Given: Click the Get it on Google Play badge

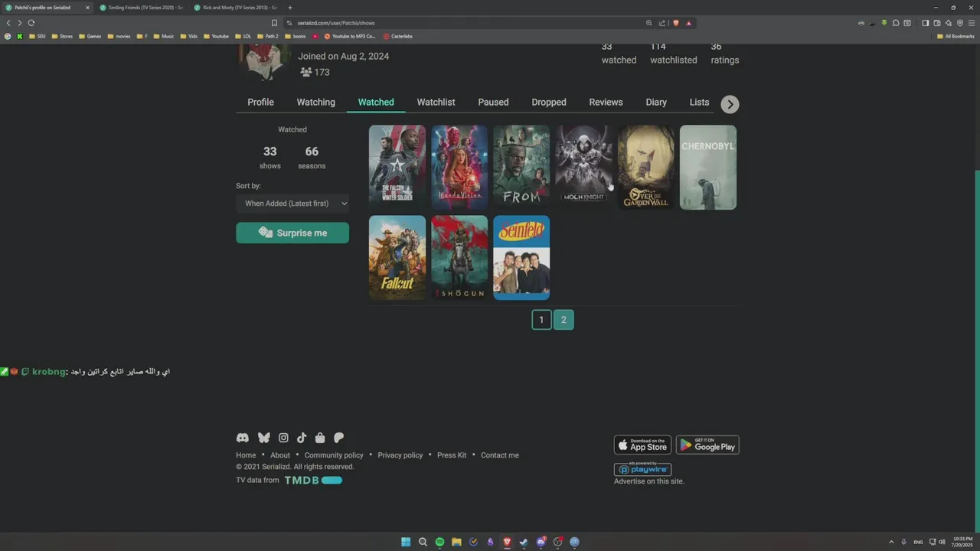Looking at the screenshot, I should [707, 445].
